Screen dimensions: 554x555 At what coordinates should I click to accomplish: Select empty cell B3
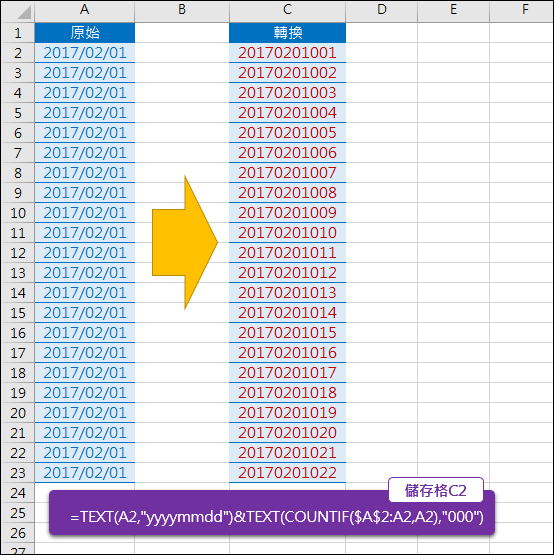pos(182,73)
